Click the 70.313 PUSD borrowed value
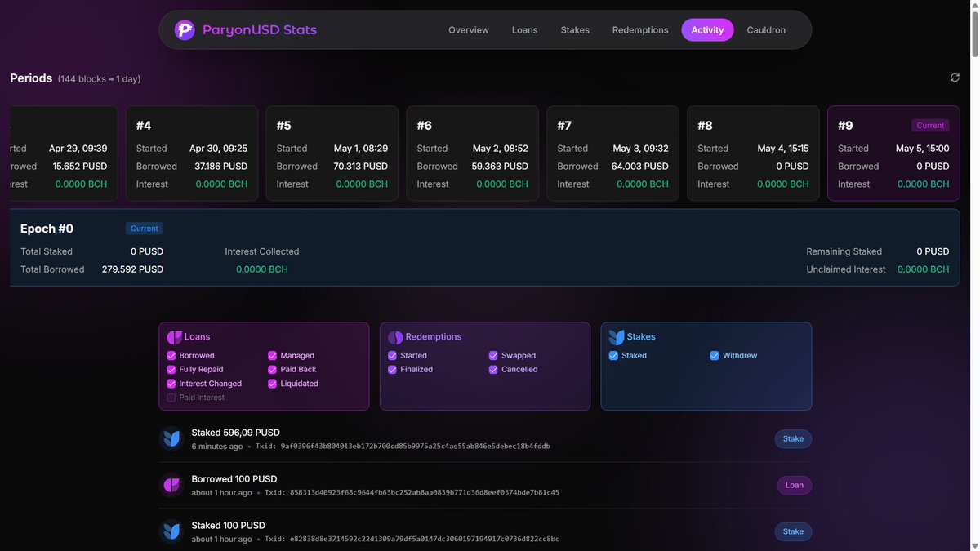Screen dimensions: 980x551 pos(360,167)
